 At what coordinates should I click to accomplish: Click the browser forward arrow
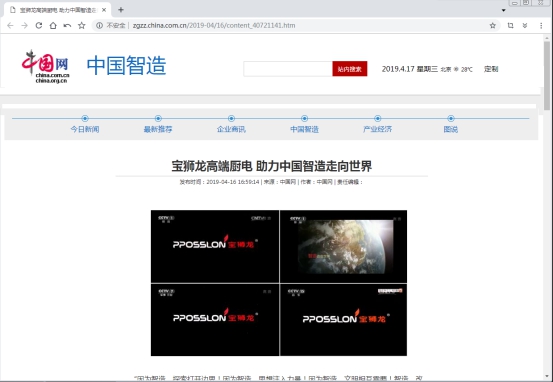24,25
